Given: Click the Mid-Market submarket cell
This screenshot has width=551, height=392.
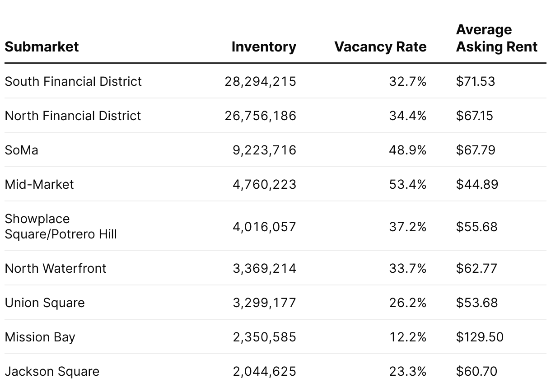Looking at the screenshot, I should [39, 184].
